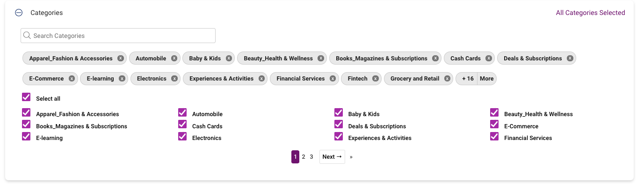Remove the E-learning tag chip
The image size is (644, 184).
pyautogui.click(x=122, y=79)
